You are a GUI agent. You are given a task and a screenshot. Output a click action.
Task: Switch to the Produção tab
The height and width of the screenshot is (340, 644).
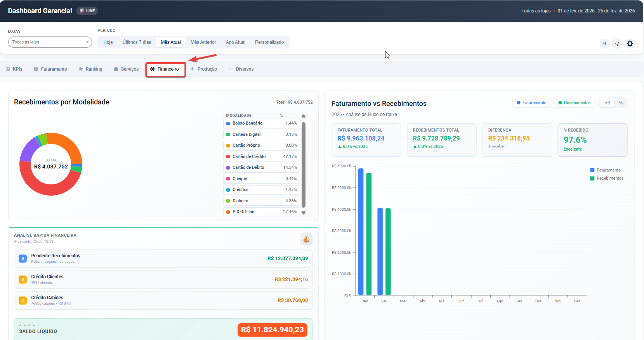click(203, 69)
